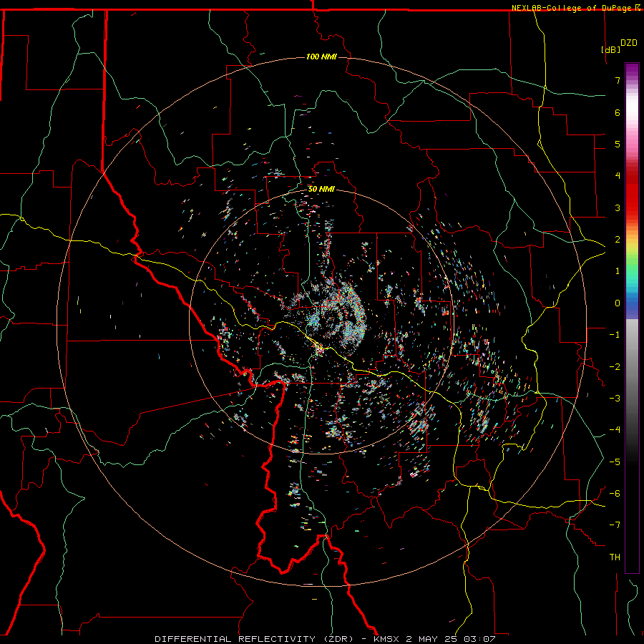Click the 03:07 timestamp in caption

(479, 639)
